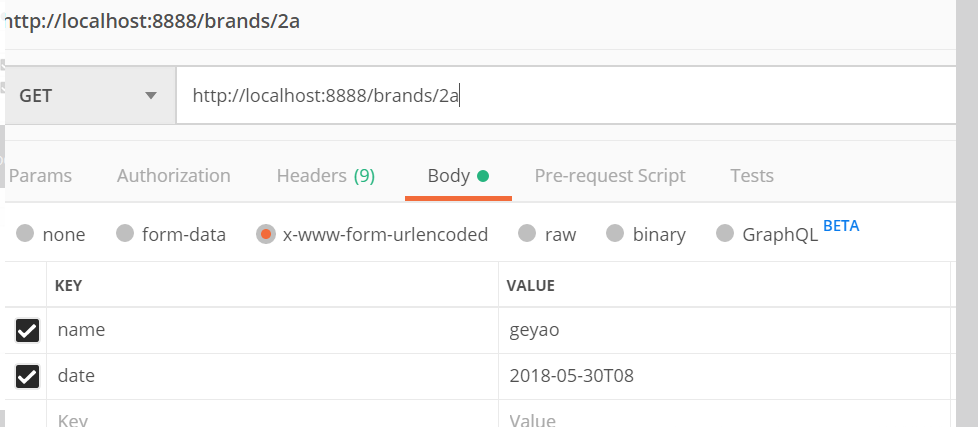Click the request URL input field
This screenshot has width=978, height=427.
tap(560, 96)
